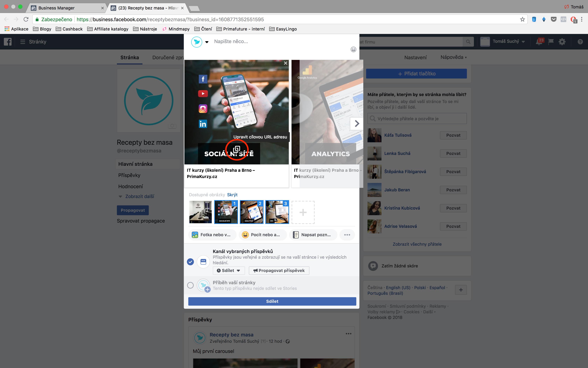Go to next carousel card arrow

click(x=357, y=123)
